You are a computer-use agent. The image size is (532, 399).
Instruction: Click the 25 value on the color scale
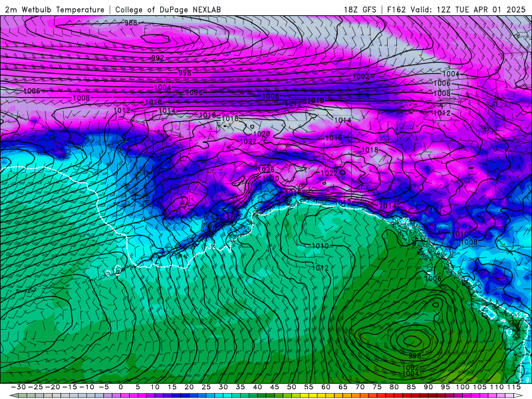coord(206,387)
